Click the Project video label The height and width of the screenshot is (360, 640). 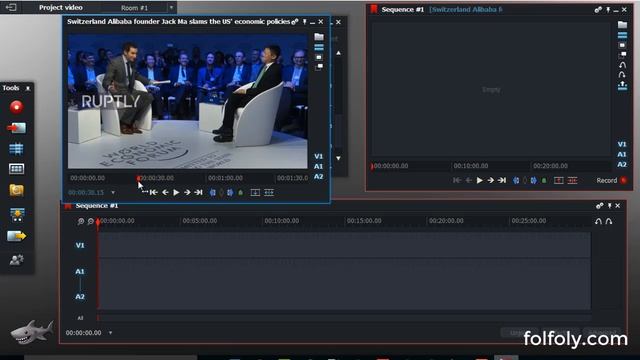click(x=60, y=7)
